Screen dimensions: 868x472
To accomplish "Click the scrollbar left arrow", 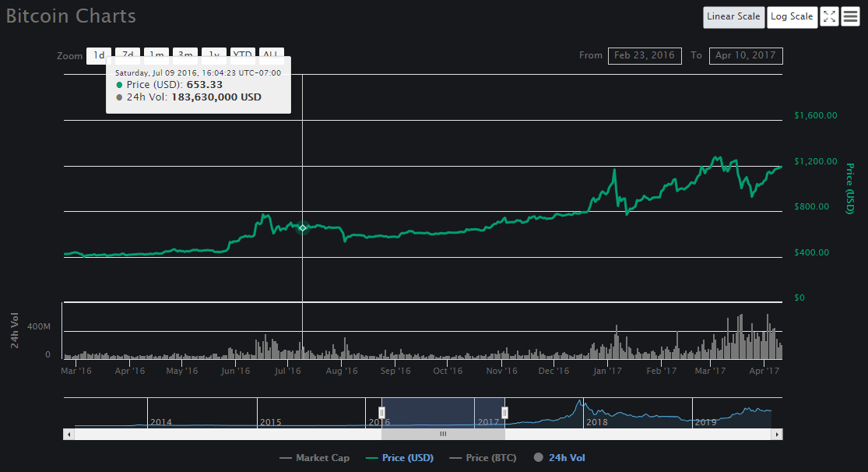I will pos(69,435).
